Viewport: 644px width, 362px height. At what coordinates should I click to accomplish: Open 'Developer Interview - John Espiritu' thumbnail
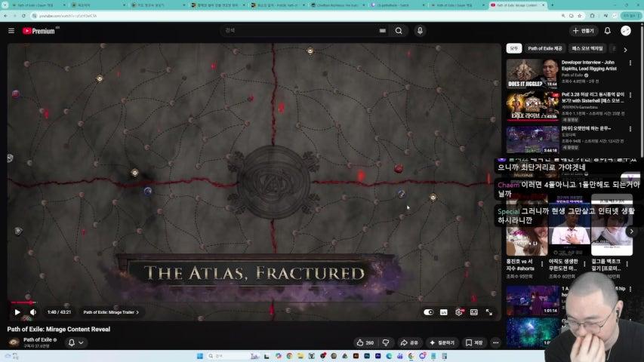[x=532, y=73]
